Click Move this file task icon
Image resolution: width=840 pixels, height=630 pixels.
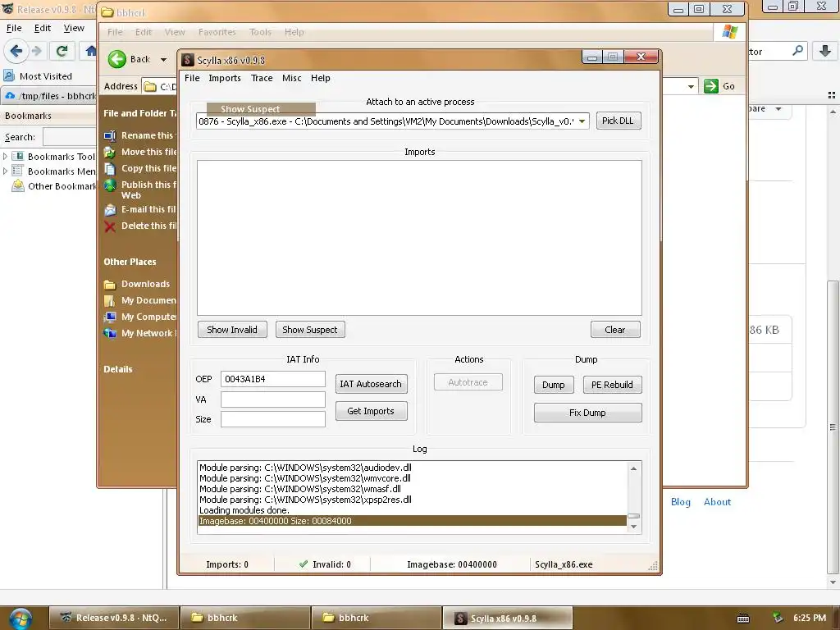pyautogui.click(x=110, y=152)
